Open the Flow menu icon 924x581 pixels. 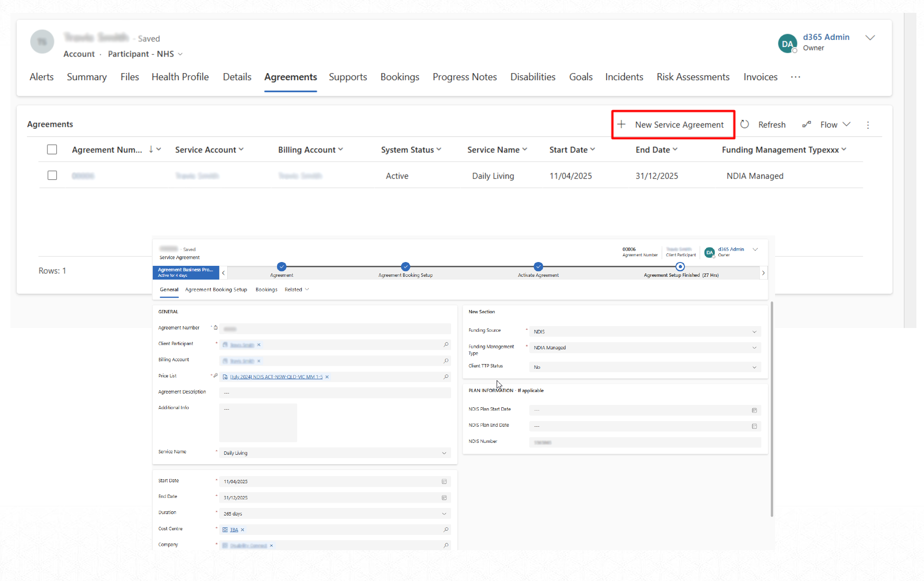click(806, 124)
